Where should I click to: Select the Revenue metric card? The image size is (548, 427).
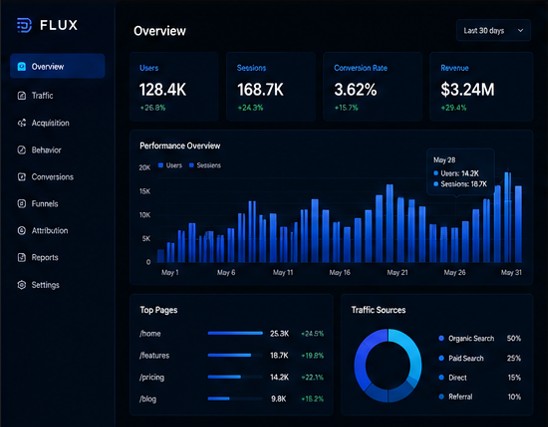[x=481, y=87]
